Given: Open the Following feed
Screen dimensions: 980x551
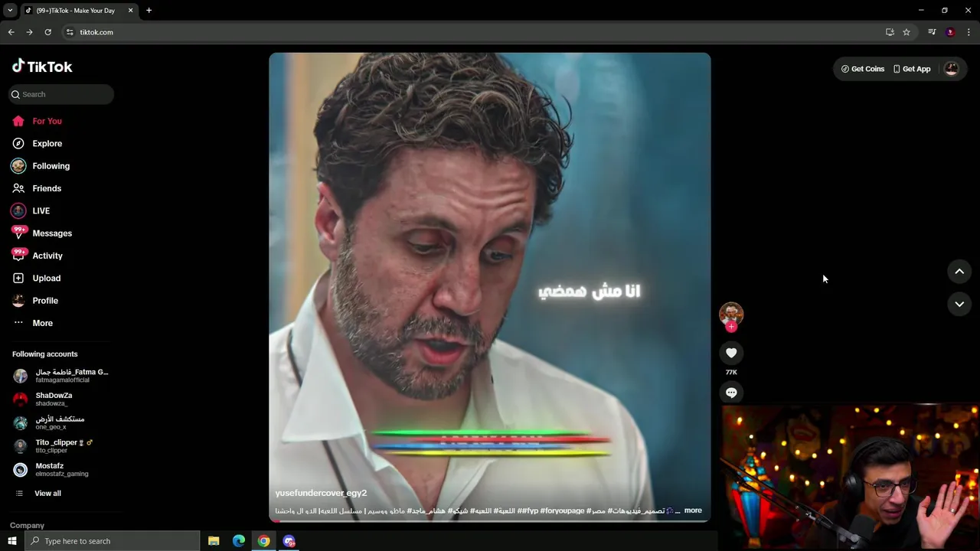Looking at the screenshot, I should (x=51, y=166).
